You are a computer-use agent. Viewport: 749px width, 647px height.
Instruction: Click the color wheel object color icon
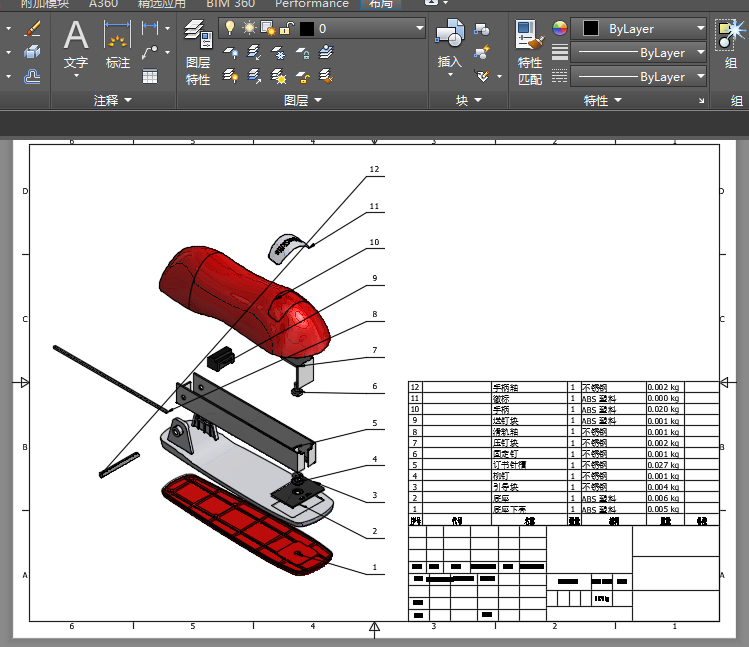pyautogui.click(x=559, y=29)
